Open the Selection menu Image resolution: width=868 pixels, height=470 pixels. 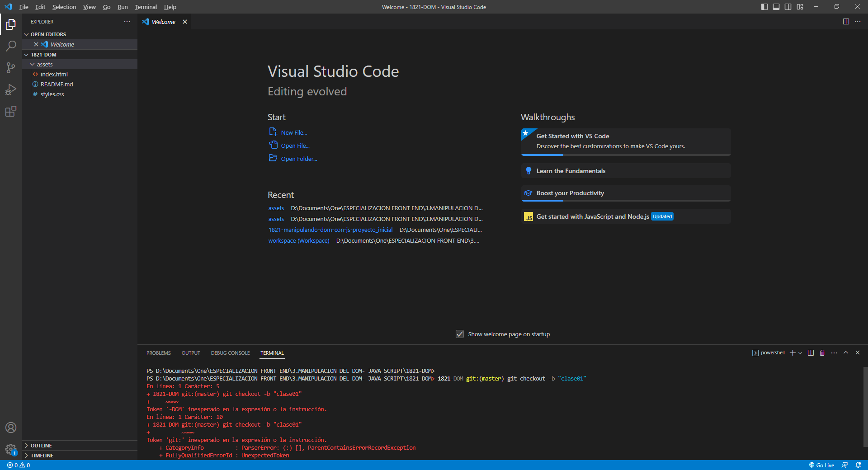click(x=64, y=7)
